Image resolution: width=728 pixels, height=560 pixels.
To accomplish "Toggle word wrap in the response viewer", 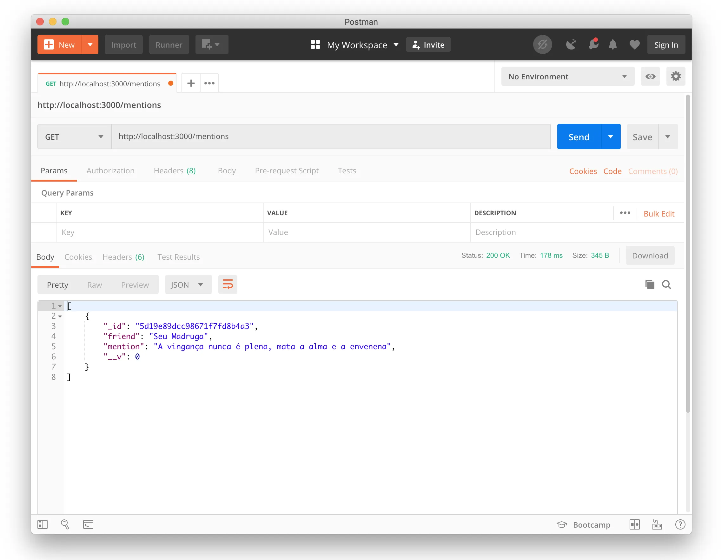I will coord(228,284).
